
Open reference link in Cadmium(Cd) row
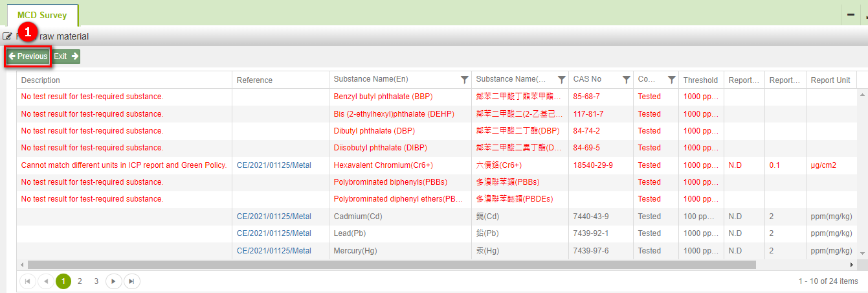point(274,217)
